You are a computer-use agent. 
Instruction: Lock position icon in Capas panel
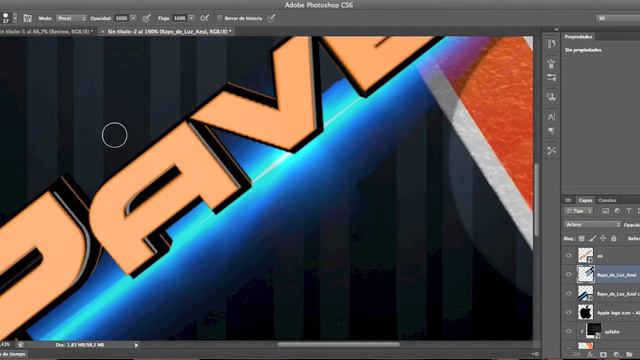click(603, 238)
